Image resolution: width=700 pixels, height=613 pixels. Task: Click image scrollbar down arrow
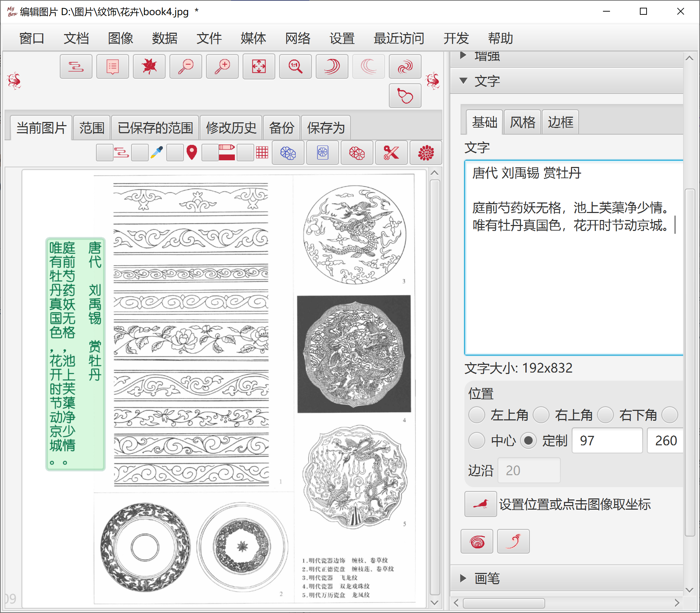435,602
